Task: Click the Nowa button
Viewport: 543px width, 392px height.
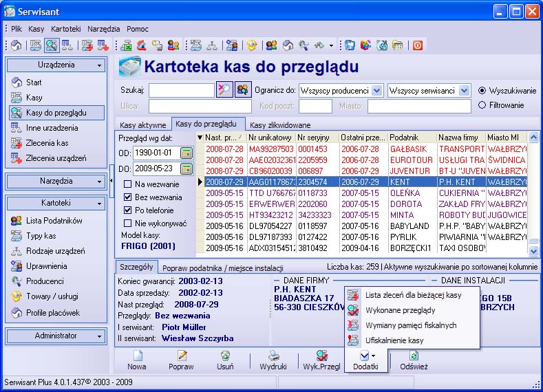Action: click(x=137, y=360)
